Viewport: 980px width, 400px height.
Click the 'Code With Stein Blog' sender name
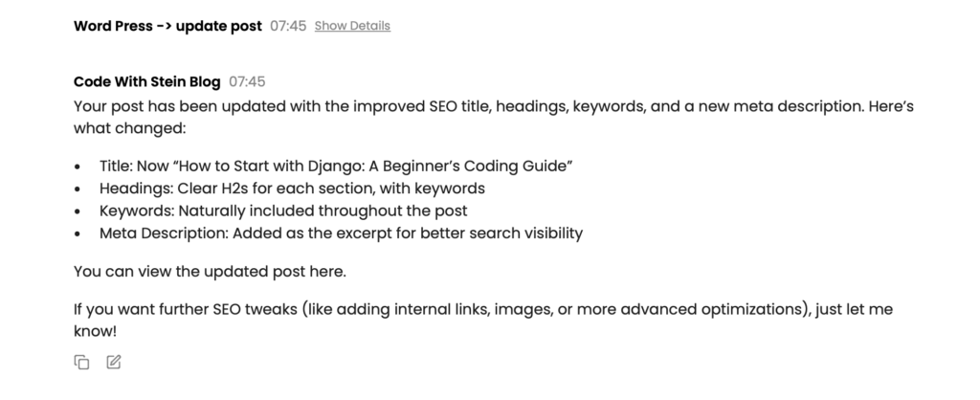click(148, 82)
